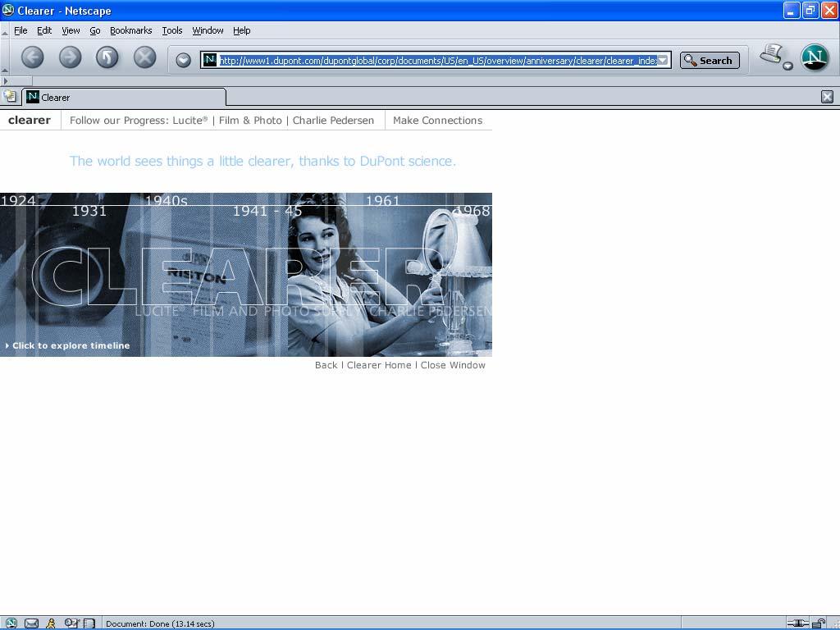Screen dimensions: 840x630
Task: Open the View menu
Action: (x=71, y=30)
